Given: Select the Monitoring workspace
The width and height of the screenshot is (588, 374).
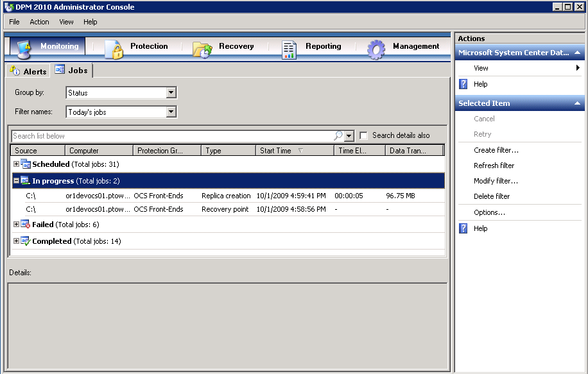Looking at the screenshot, I should pos(48,47).
